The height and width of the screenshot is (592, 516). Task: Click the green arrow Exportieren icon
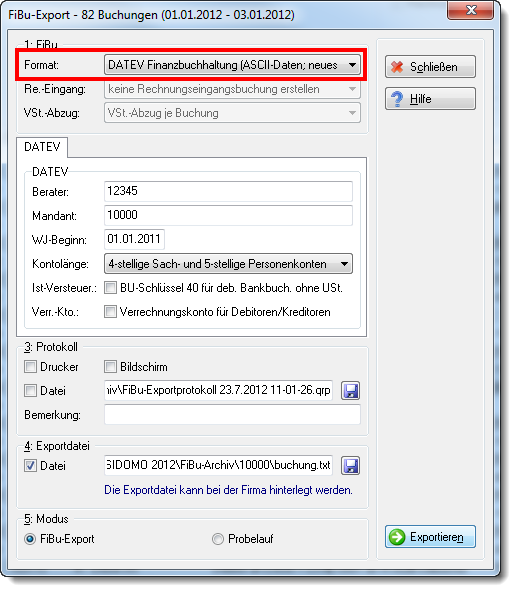pyautogui.click(x=397, y=536)
